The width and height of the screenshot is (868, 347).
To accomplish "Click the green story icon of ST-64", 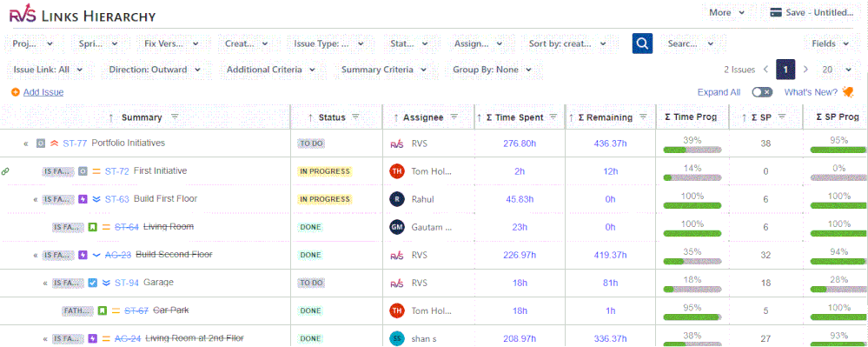I will pos(92,227).
